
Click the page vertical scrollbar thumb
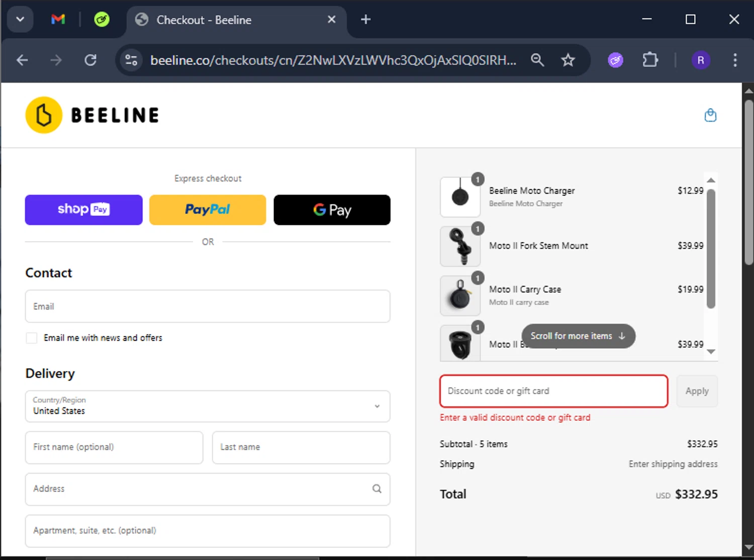point(748,182)
